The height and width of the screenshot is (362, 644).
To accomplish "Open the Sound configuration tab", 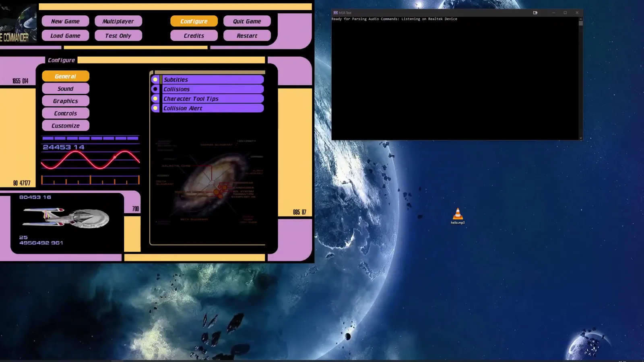I will pos(66,88).
